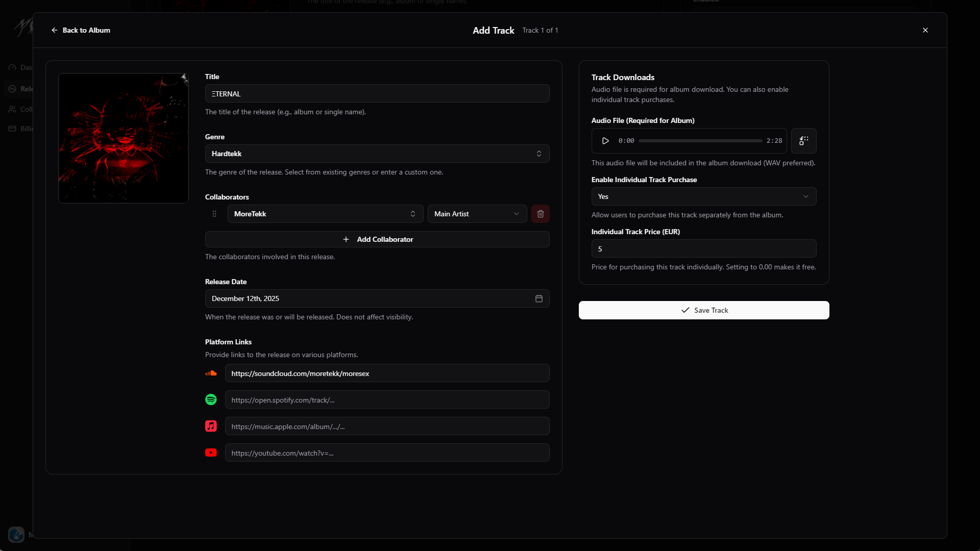Open the Enable Individual Track Purchase dropdown
This screenshot has height=551, width=980.
(703, 196)
